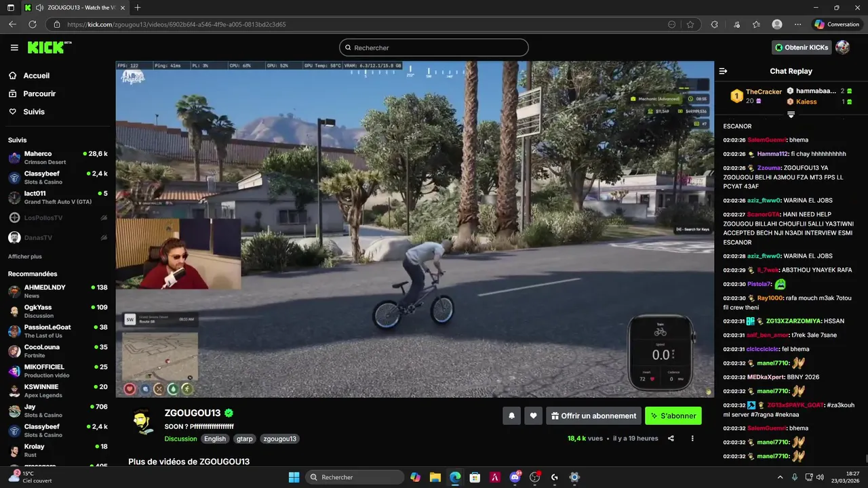868x488 pixels.
Task: Open the Kick hamburger sidebar menu
Action: tap(14, 47)
